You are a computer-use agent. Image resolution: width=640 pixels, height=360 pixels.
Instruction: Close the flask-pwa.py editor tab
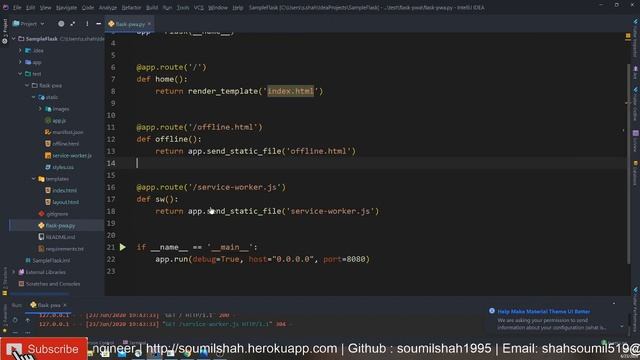(x=149, y=24)
